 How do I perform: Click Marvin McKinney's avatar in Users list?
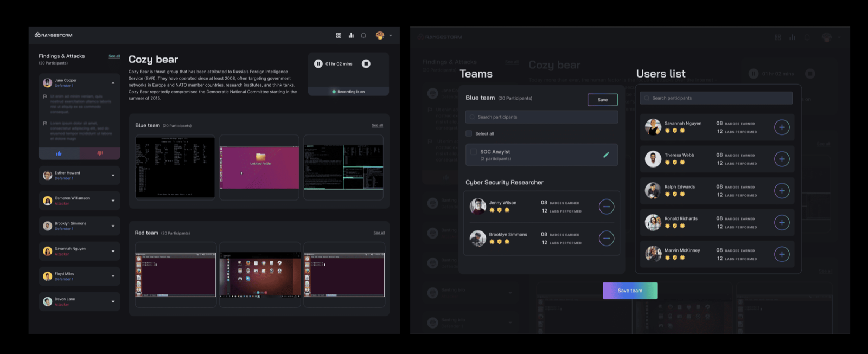coord(653,254)
